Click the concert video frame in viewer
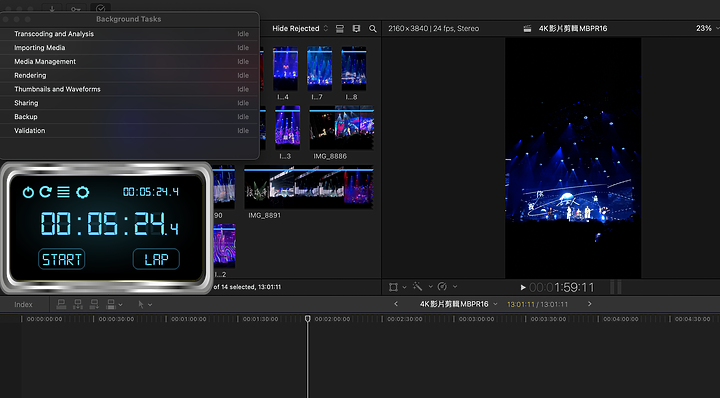The width and height of the screenshot is (720, 398). point(573,158)
